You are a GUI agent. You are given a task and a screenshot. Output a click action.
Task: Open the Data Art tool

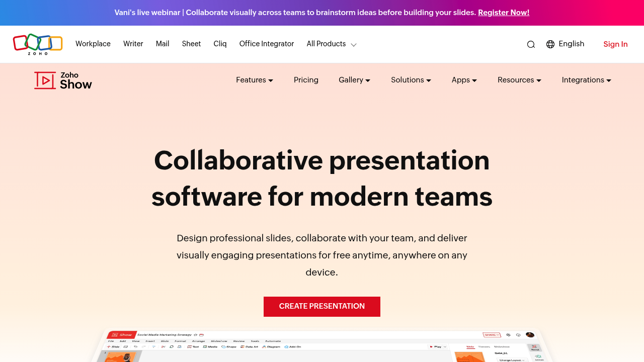[x=249, y=346]
